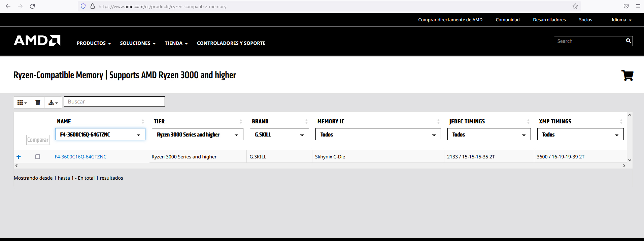Click the trash clear filters icon

pyautogui.click(x=38, y=102)
